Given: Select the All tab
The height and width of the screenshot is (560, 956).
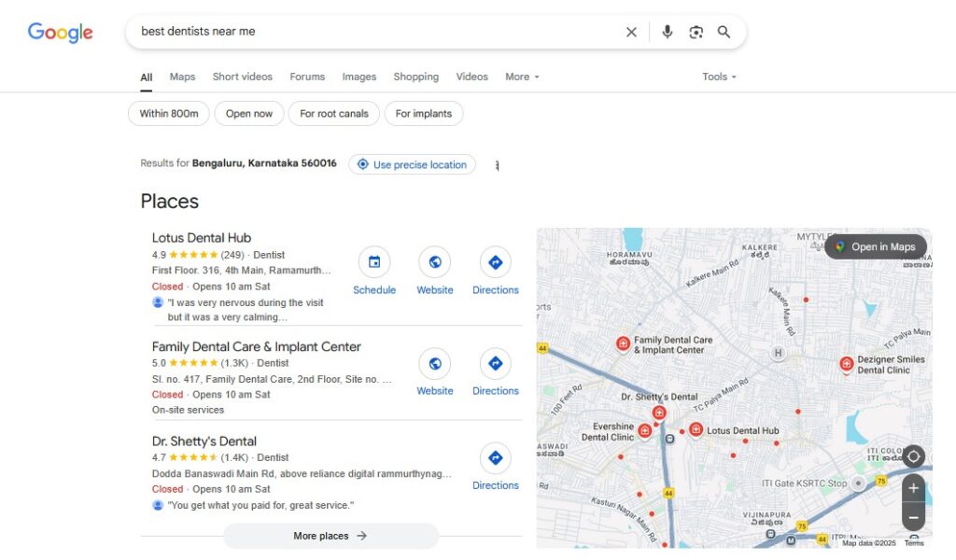Looking at the screenshot, I should coord(147,77).
